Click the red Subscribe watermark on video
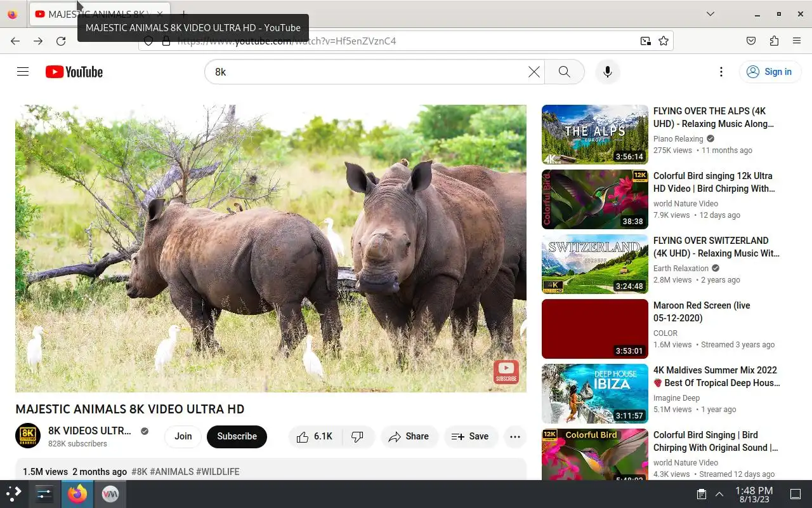Viewport: 812px width, 508px height. (506, 371)
